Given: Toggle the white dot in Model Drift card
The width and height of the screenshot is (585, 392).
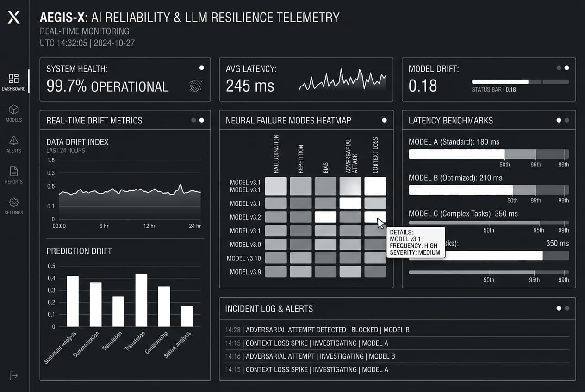Looking at the screenshot, I should point(567,67).
